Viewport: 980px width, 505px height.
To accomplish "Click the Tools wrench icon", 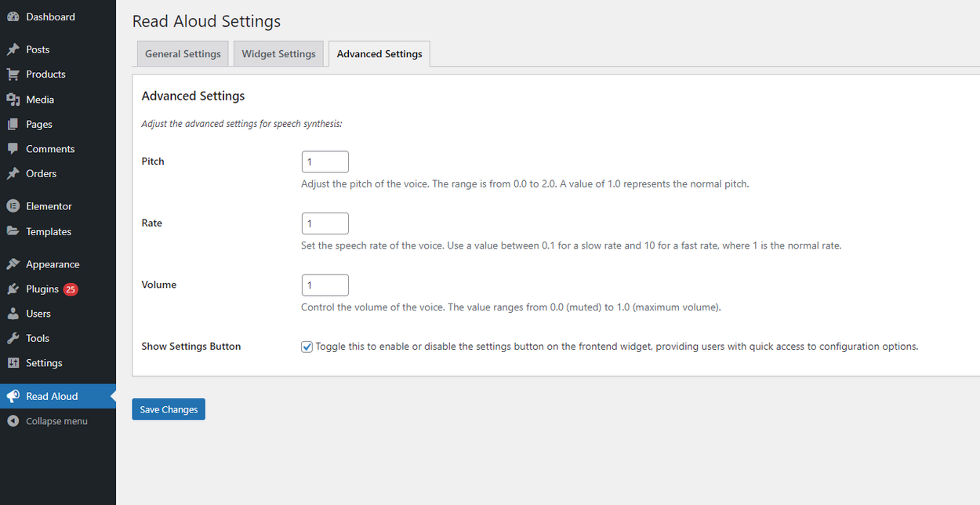I will click(13, 339).
